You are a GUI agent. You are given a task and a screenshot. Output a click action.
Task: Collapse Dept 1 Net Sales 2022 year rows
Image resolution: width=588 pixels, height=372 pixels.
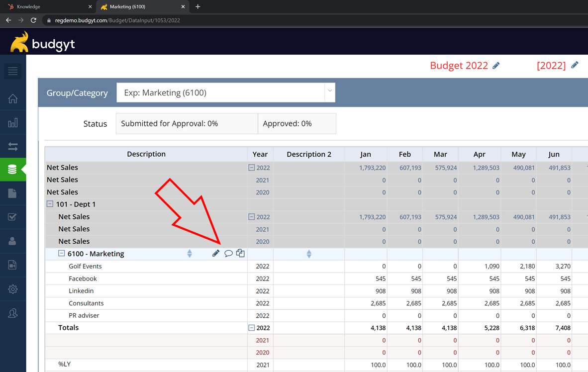252,217
